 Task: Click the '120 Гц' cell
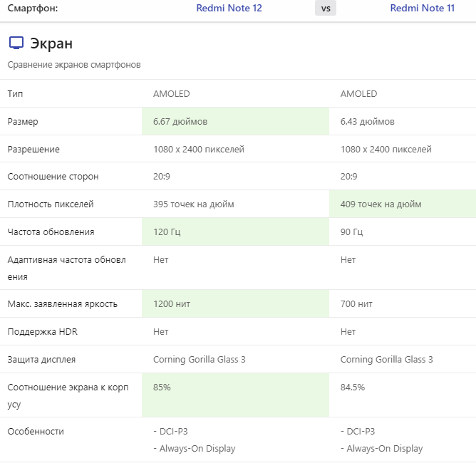click(236, 232)
